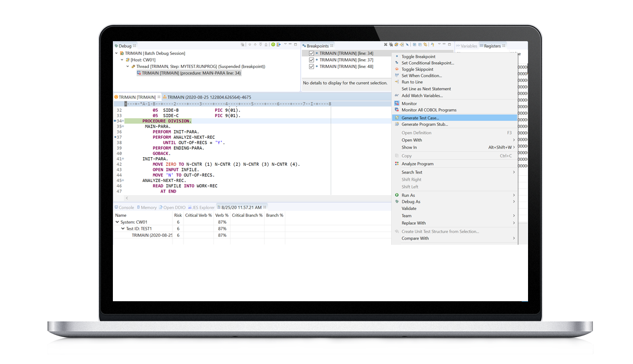Uncheck the TRIMAIN line 34 breakpoint
This screenshot has height=364, width=633.
click(311, 53)
